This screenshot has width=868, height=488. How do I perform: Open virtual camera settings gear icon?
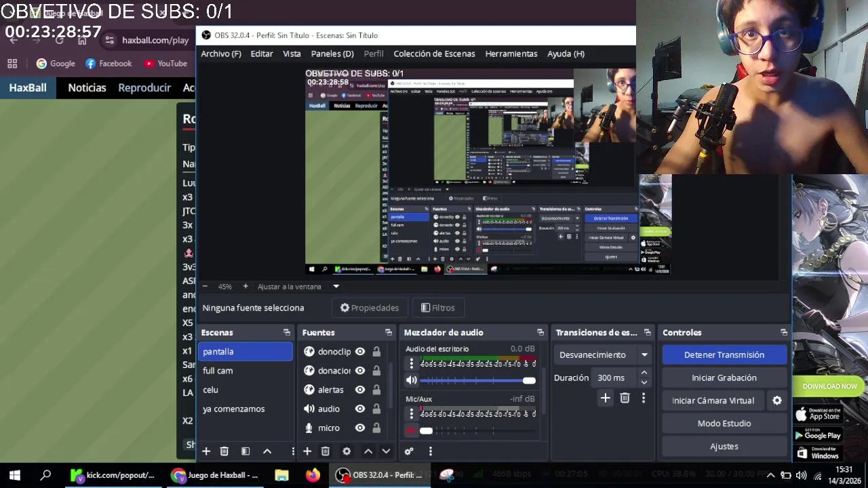tap(777, 401)
